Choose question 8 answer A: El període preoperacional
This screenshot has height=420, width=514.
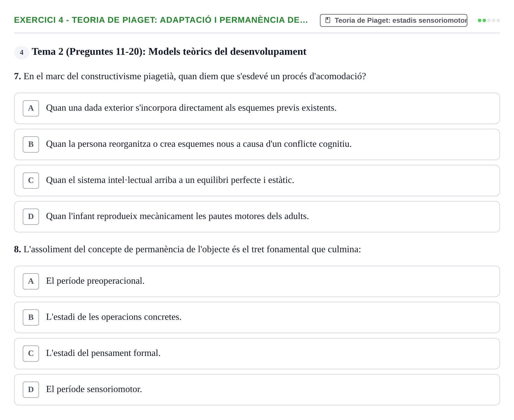tap(257, 281)
